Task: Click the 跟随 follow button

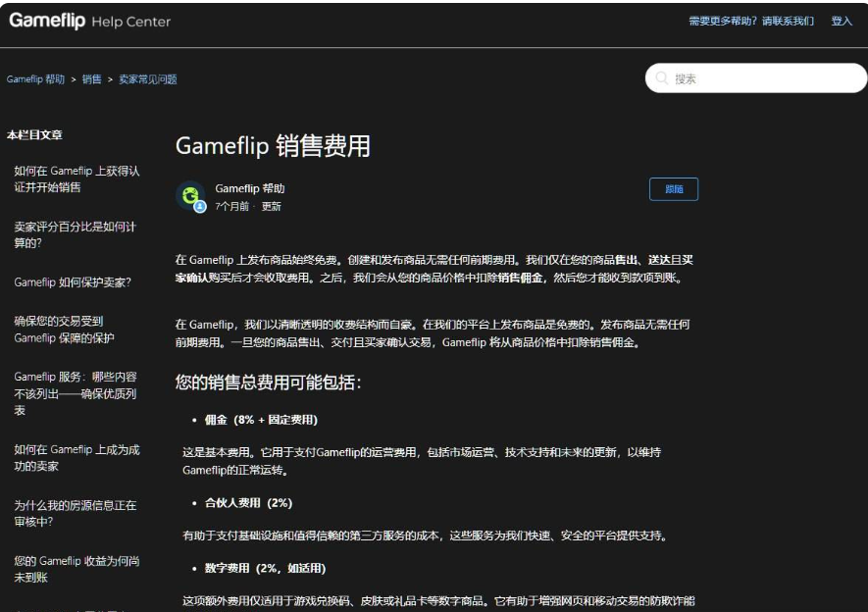Action: (x=674, y=189)
